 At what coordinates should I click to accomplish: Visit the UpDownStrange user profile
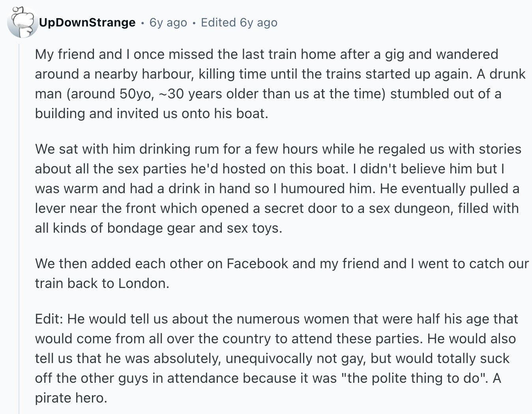point(87,23)
